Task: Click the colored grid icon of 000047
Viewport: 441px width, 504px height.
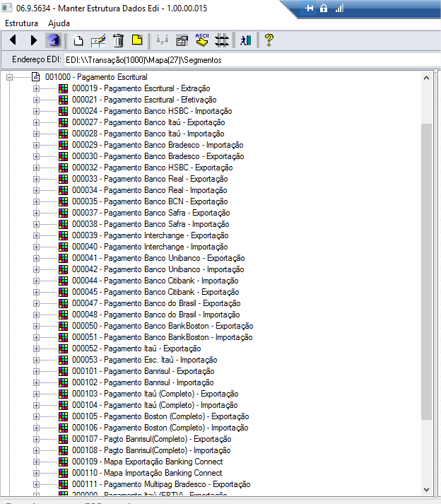Action: click(x=64, y=303)
